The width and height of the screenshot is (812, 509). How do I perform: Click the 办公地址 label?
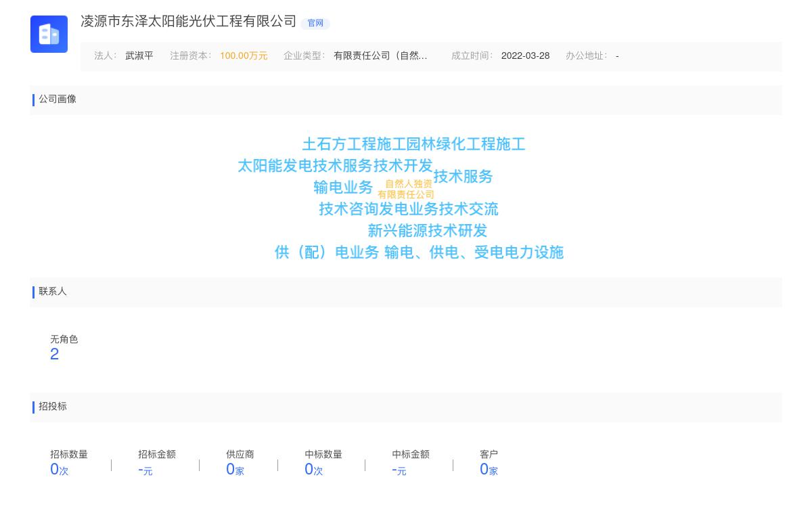(586, 56)
